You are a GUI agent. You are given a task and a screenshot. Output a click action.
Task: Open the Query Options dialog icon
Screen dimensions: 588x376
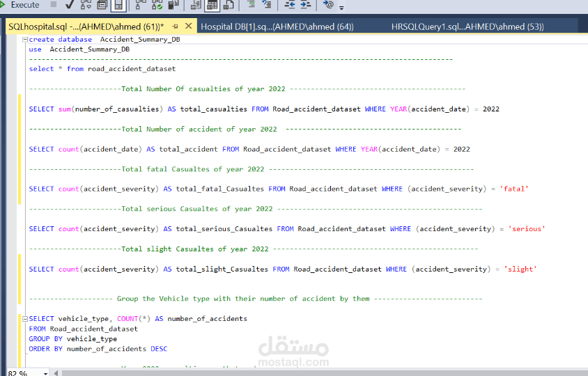point(102,5)
